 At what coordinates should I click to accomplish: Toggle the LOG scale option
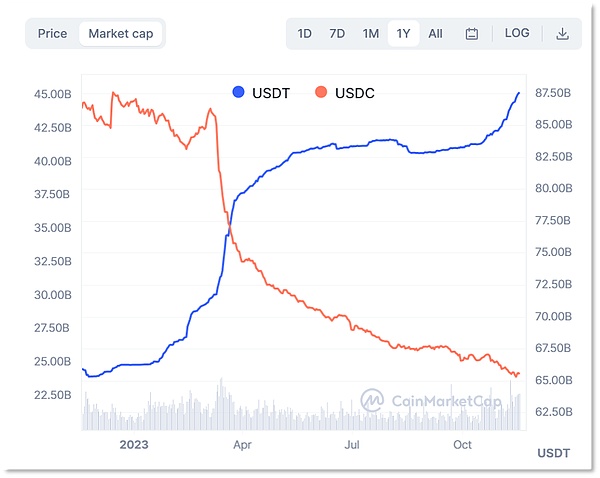(517, 33)
